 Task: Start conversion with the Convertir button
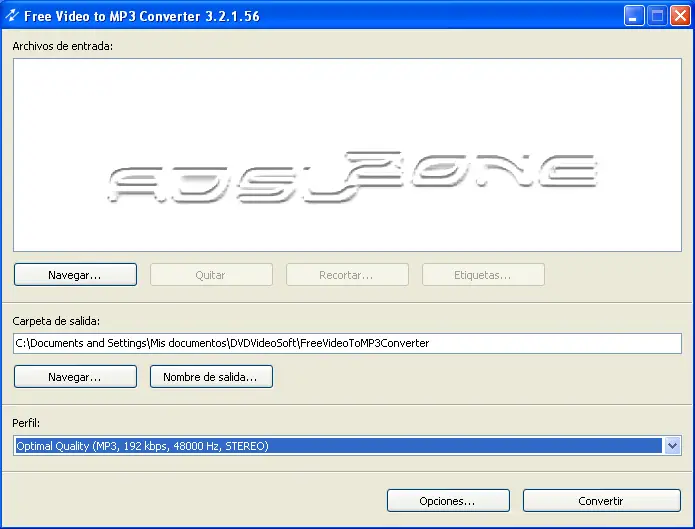pos(601,501)
